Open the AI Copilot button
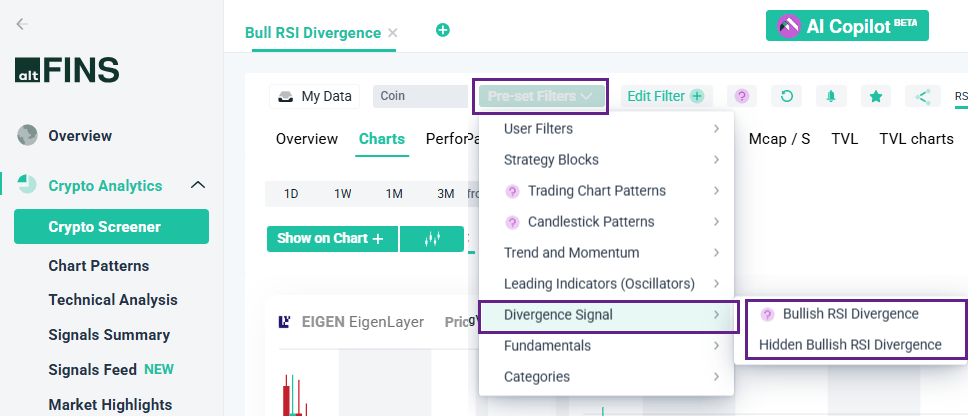968x416 pixels. pos(847,26)
